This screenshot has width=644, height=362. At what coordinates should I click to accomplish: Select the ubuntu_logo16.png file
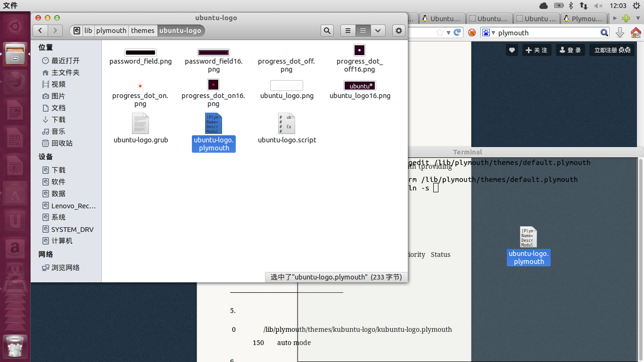(x=360, y=90)
